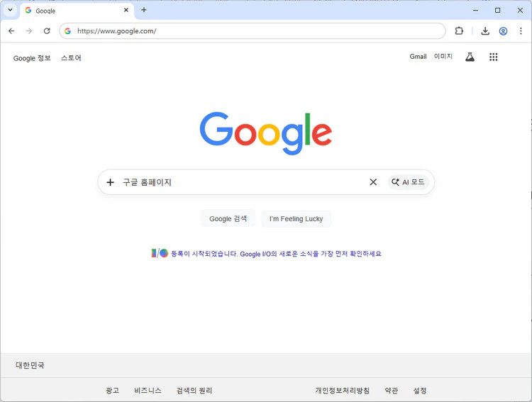Switch to AI 모드 search

(408, 182)
